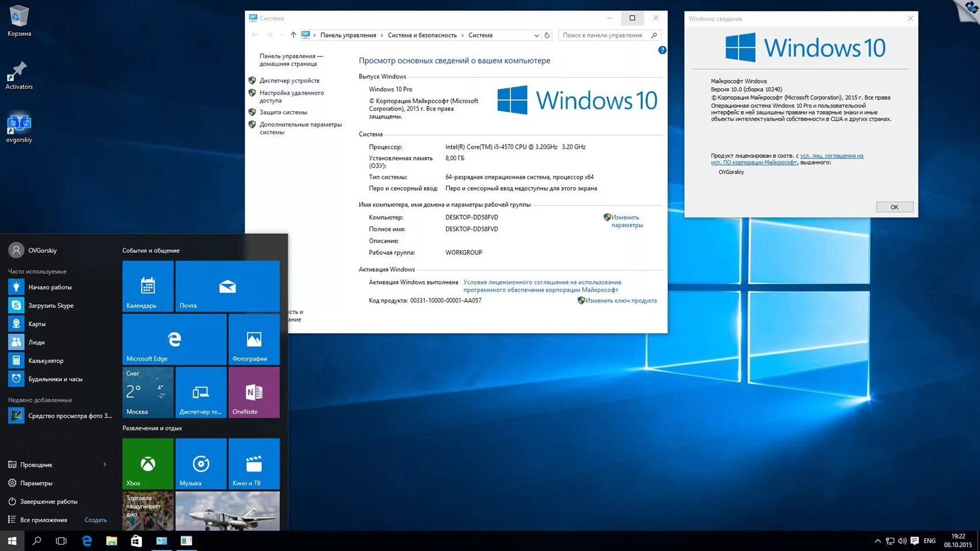This screenshot has height=551, width=980.
Task: Show hidden tray icons chevron
Action: 877,541
